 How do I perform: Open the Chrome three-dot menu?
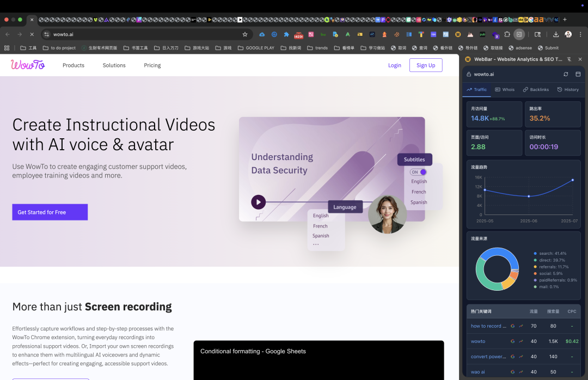click(x=580, y=34)
